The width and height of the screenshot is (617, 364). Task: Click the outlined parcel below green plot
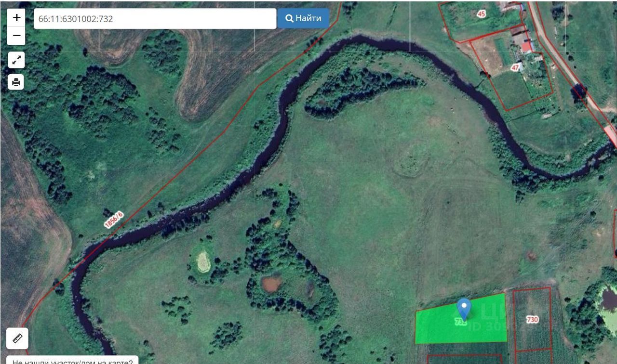[465, 359]
